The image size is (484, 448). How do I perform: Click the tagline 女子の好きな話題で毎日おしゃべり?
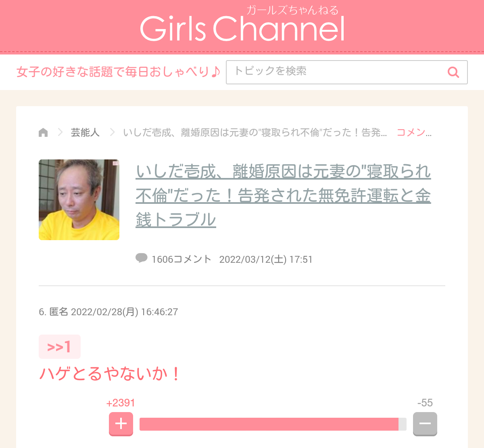(x=119, y=72)
